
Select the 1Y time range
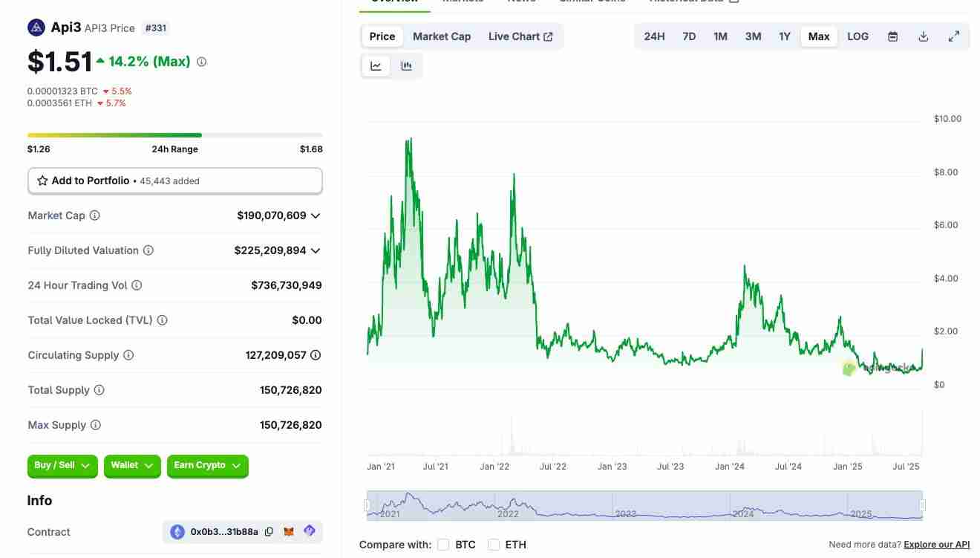pos(784,36)
